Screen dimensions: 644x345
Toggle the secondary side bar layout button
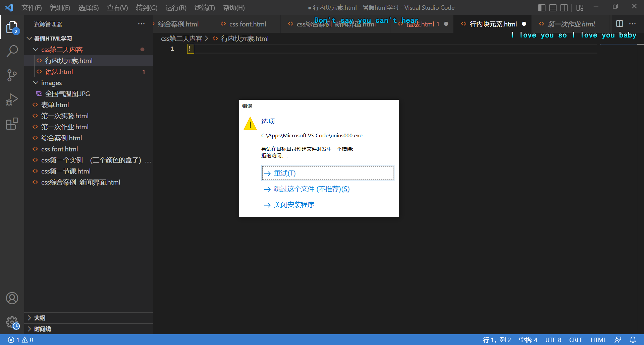(x=564, y=8)
